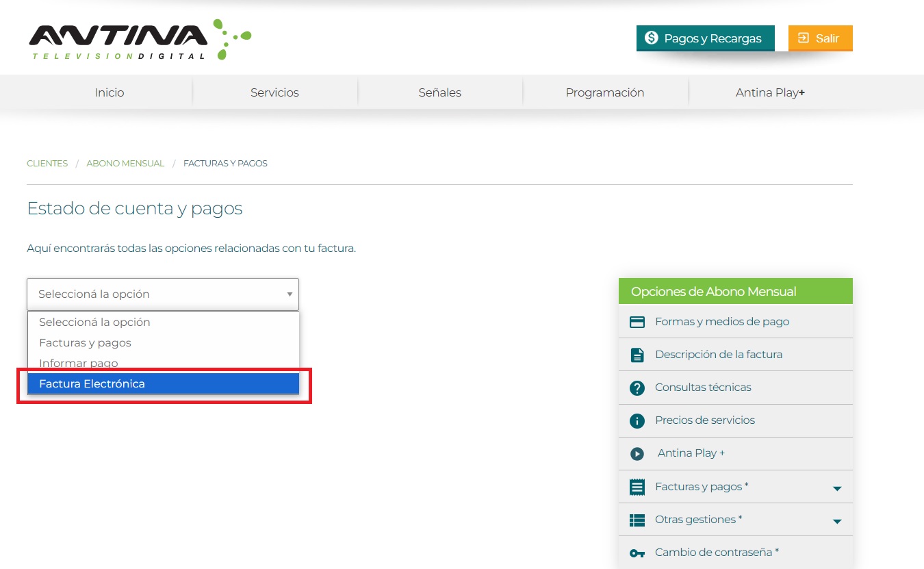The height and width of the screenshot is (569, 924).
Task: Click the credit card icon for payment methods
Action: [x=637, y=322]
